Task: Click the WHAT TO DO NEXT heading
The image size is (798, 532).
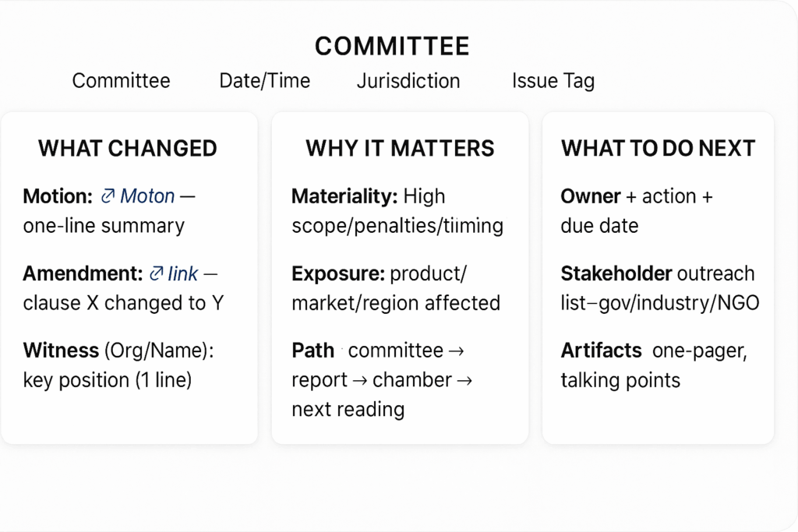Action: tap(658, 149)
